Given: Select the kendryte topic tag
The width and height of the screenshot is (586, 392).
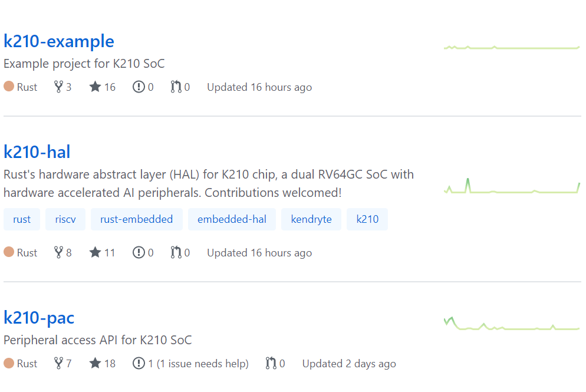Looking at the screenshot, I should (x=311, y=219).
